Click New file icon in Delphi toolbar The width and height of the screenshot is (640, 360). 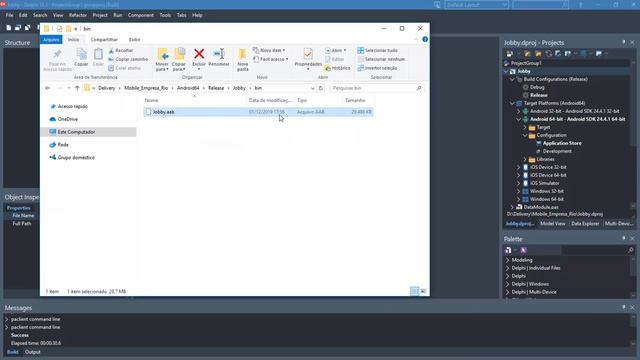pyautogui.click(x=9, y=28)
